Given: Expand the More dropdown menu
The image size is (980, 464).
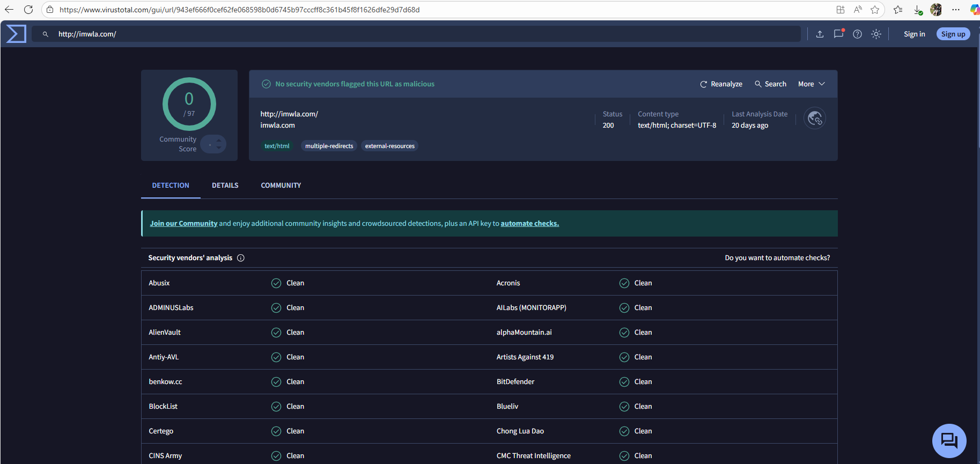Looking at the screenshot, I should pyautogui.click(x=812, y=84).
